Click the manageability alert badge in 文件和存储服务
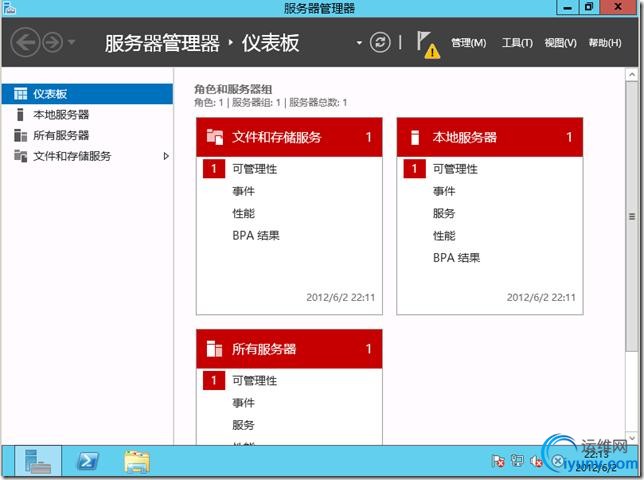The height and width of the screenshot is (480, 644). coord(214,169)
